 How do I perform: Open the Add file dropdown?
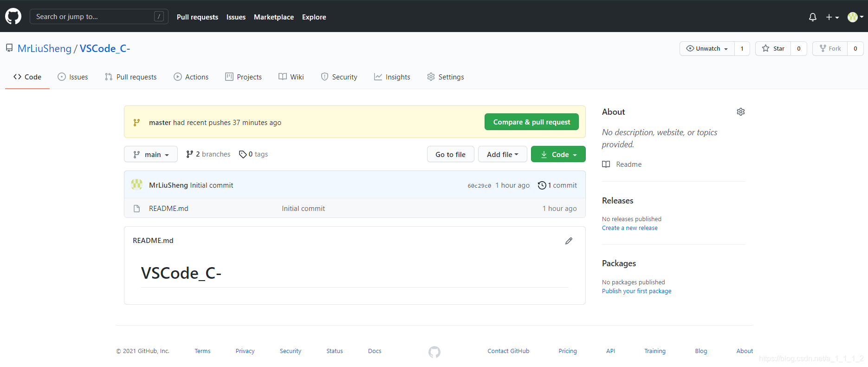pyautogui.click(x=502, y=154)
